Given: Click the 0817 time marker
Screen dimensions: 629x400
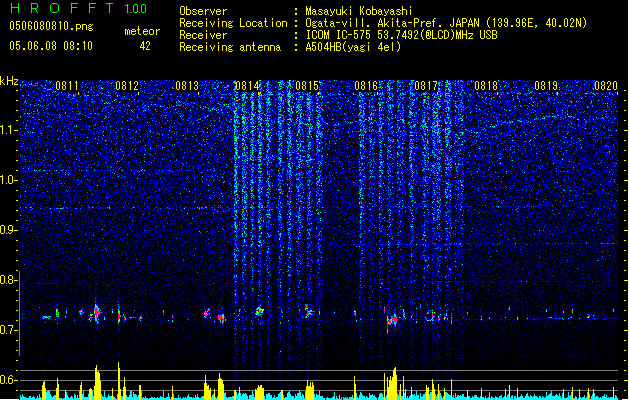Looking at the screenshot, I should [x=426, y=86].
